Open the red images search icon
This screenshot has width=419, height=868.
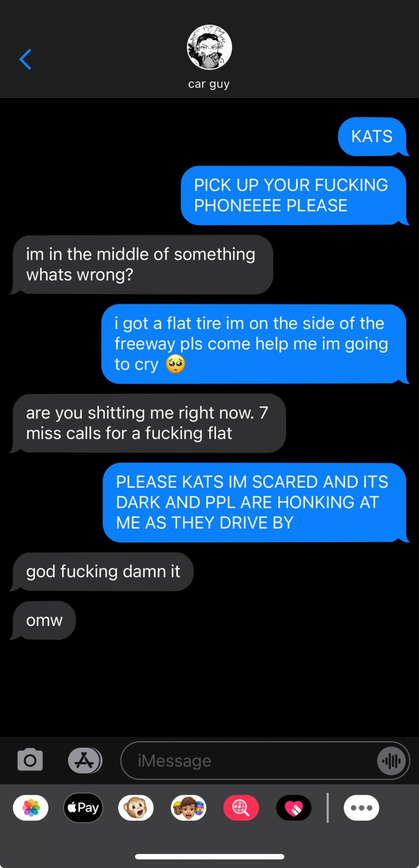241,807
